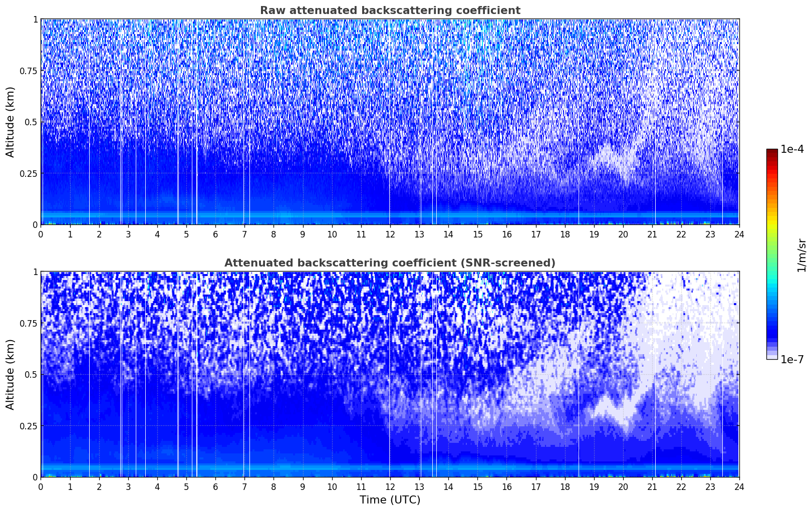Click the 'Time (UTC)' axis label
This screenshot has width=812, height=511.
click(x=390, y=500)
